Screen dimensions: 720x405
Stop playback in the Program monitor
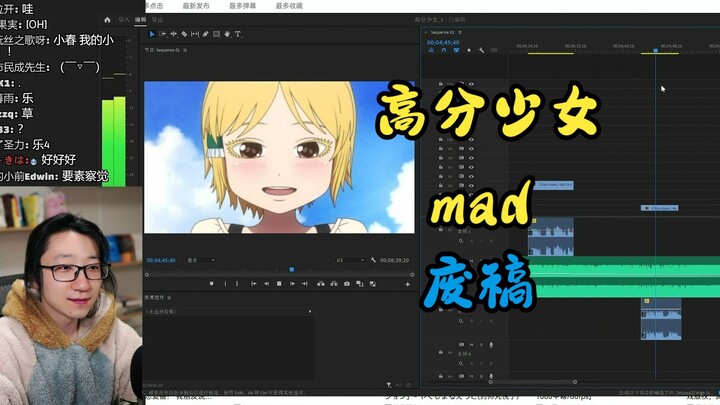point(279,284)
